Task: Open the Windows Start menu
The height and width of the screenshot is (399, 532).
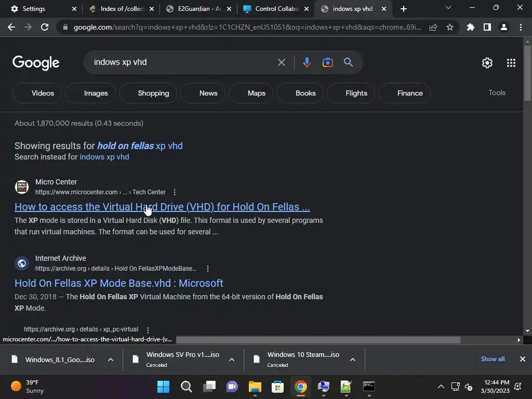Action: point(163,387)
